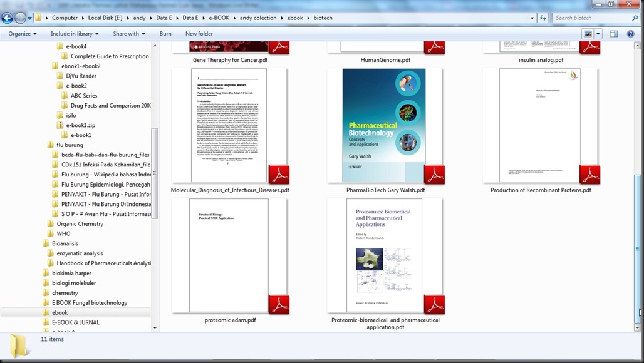Image resolution: width=644 pixels, height=363 pixels.
Task: Click the isilo folder icon
Action: [x=60, y=115]
